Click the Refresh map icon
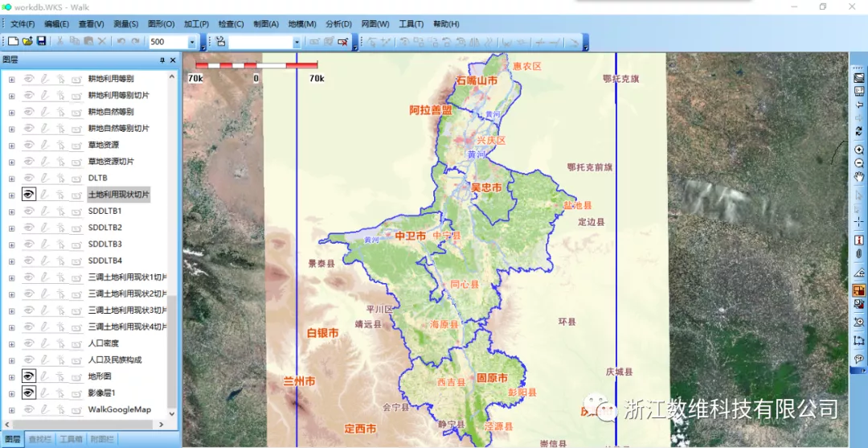868x448 pixels. [x=859, y=132]
